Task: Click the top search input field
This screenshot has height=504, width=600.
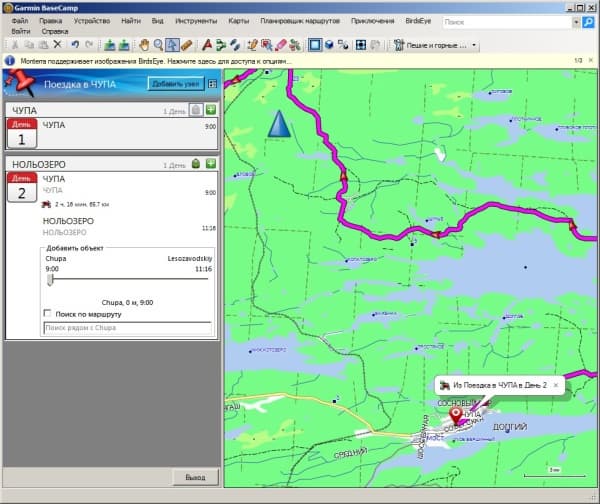Action: coord(507,22)
